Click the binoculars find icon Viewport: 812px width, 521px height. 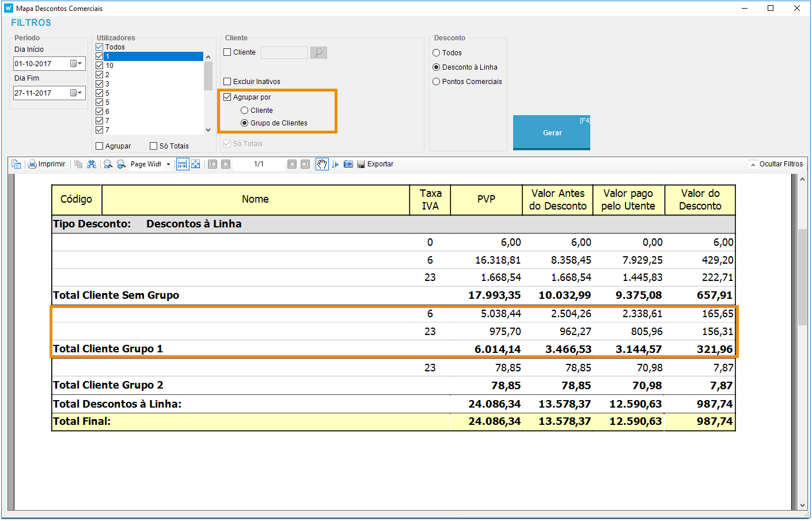click(92, 164)
